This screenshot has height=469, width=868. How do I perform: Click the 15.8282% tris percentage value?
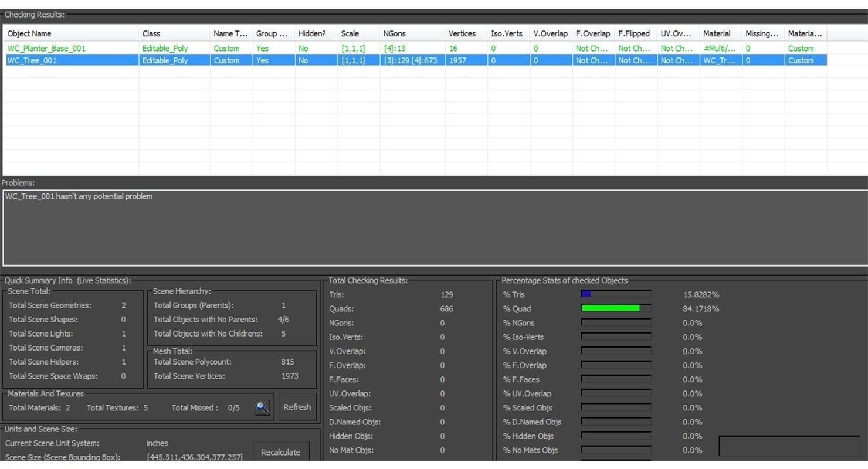point(701,294)
